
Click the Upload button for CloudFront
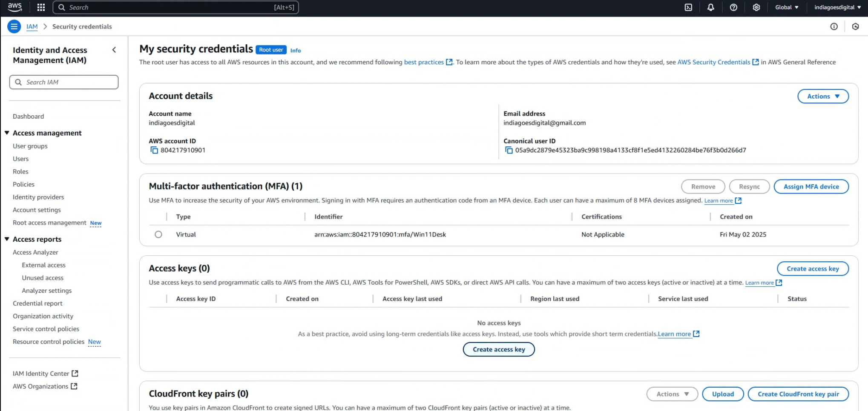tap(723, 394)
